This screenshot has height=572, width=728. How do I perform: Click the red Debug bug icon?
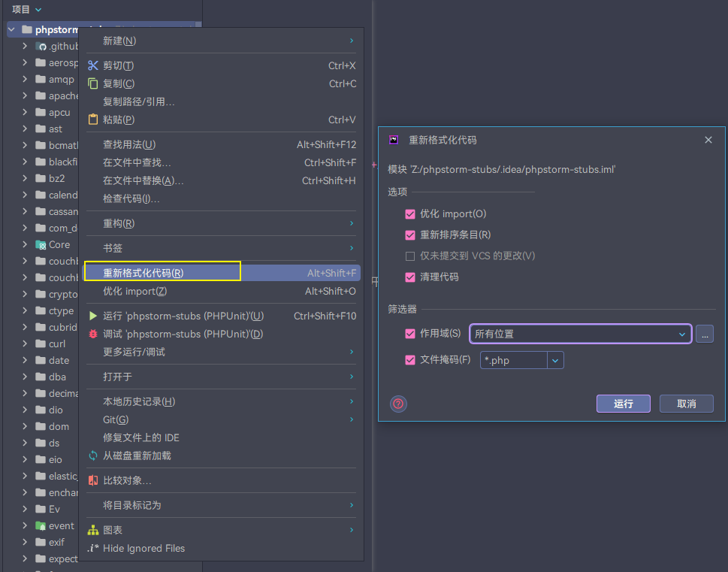tap(93, 334)
